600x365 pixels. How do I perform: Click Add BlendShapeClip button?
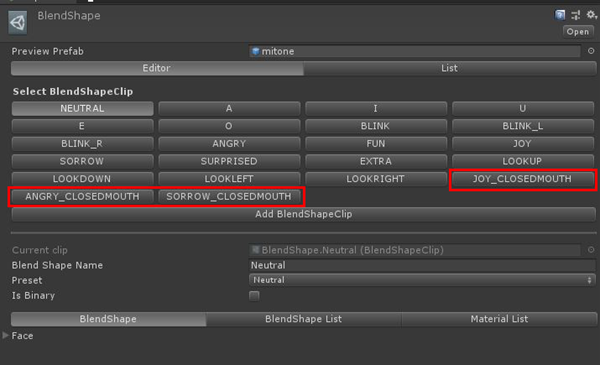(x=303, y=214)
